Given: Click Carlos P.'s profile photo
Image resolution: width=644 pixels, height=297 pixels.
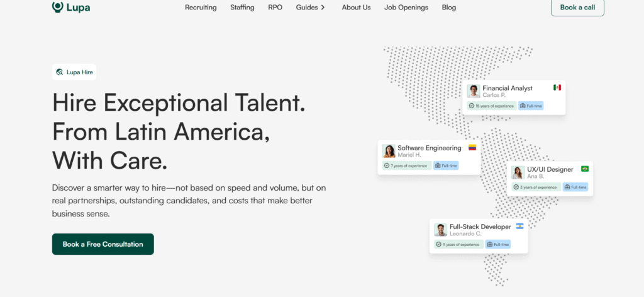Looking at the screenshot, I should (x=474, y=91).
